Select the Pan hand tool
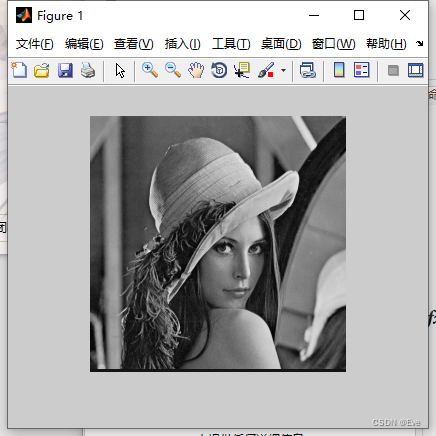Image resolution: width=436 pixels, height=436 pixels. point(196,70)
